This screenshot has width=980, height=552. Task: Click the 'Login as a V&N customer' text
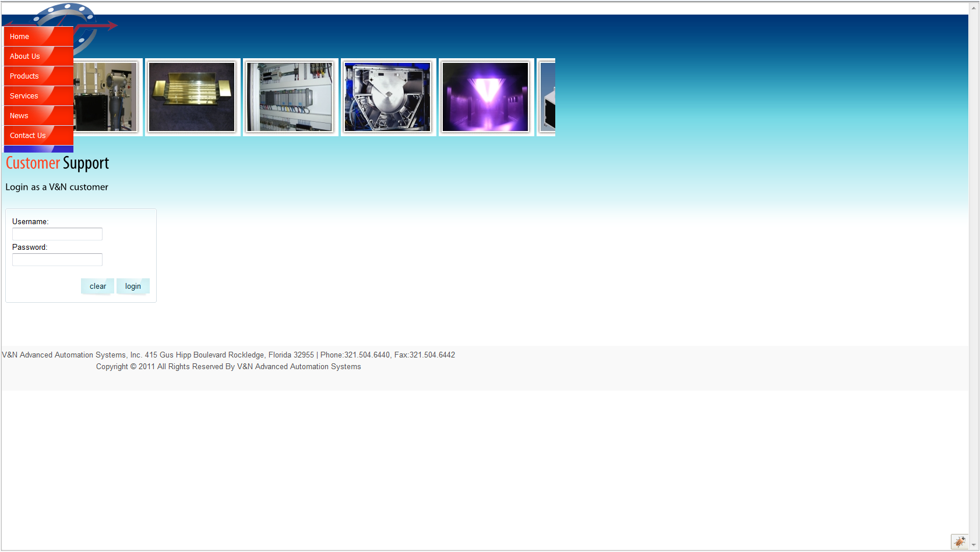[x=57, y=187]
